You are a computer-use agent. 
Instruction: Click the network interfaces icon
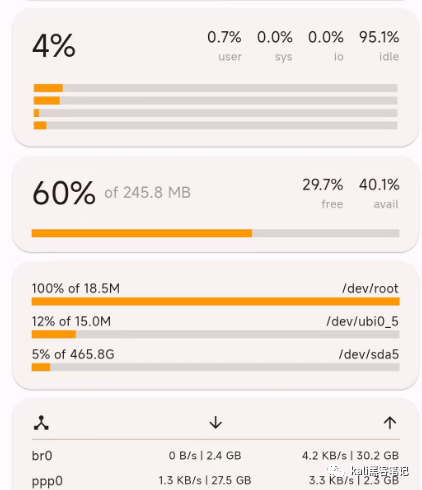[x=41, y=423]
